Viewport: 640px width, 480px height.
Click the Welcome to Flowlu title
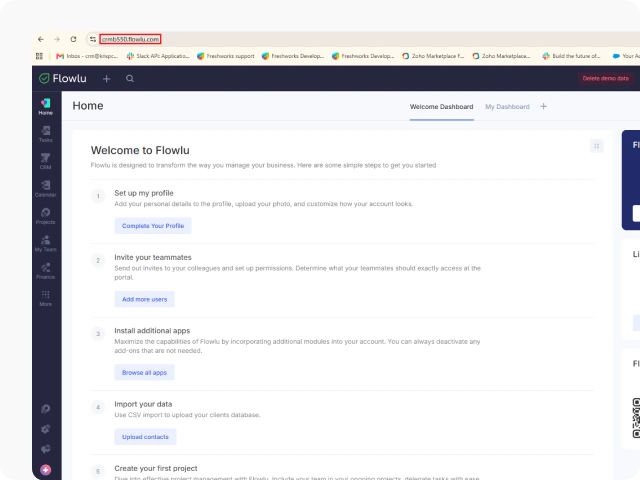coord(140,150)
